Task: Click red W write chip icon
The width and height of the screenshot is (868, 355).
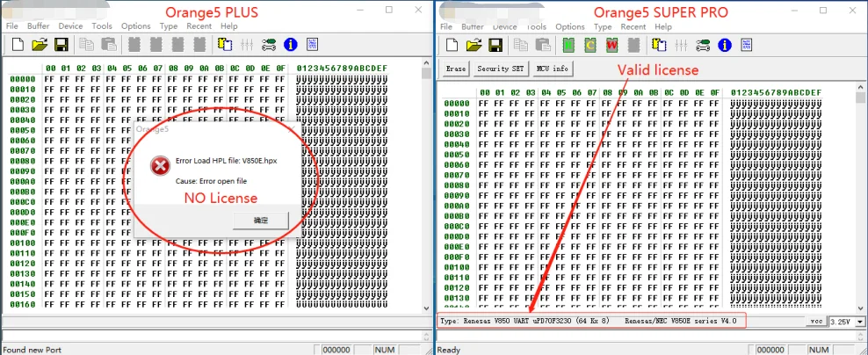Action: pyautogui.click(x=612, y=45)
